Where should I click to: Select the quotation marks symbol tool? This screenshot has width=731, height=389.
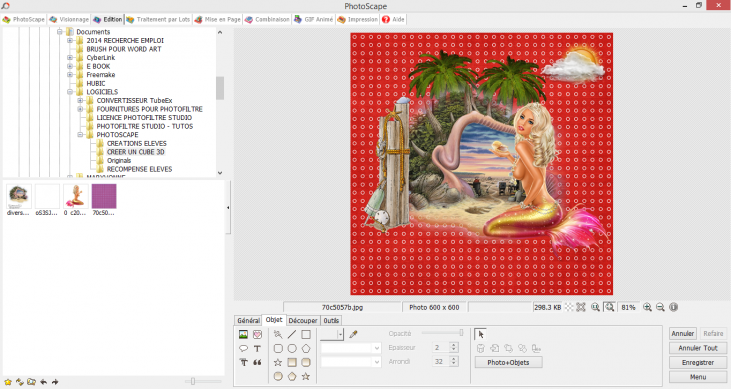(257, 362)
